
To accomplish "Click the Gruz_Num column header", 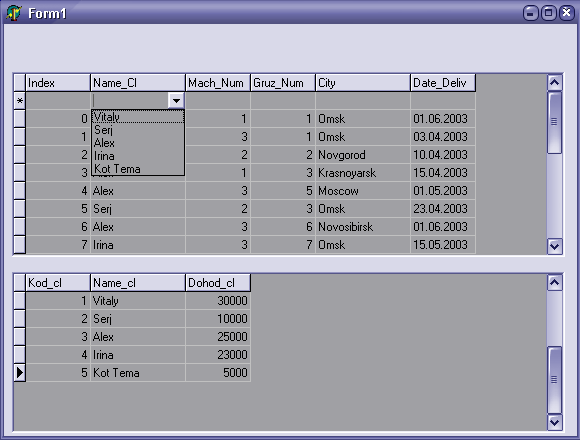I will pyautogui.click(x=283, y=82).
